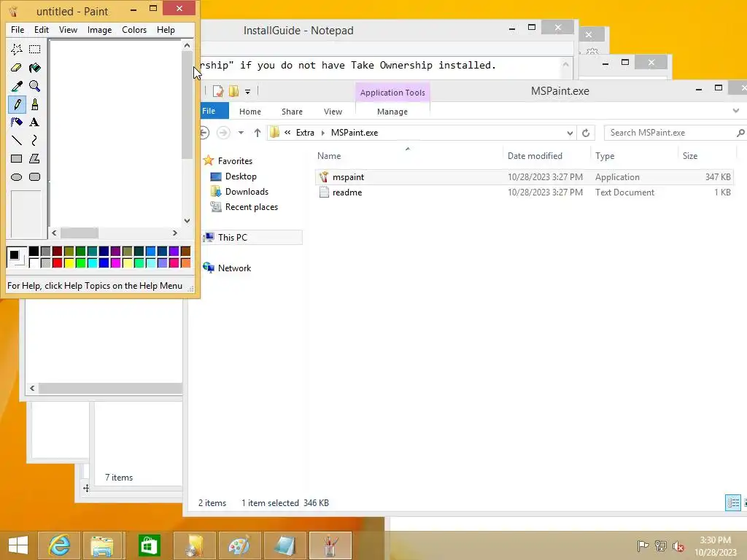This screenshot has height=560, width=747.
Task: Pick the Eraser tool in Paint
Action: click(17, 68)
